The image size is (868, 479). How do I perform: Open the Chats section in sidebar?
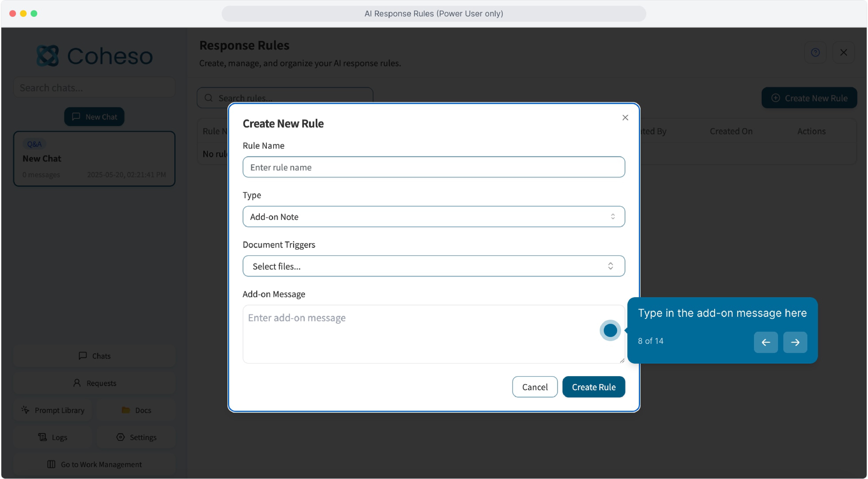coord(94,356)
